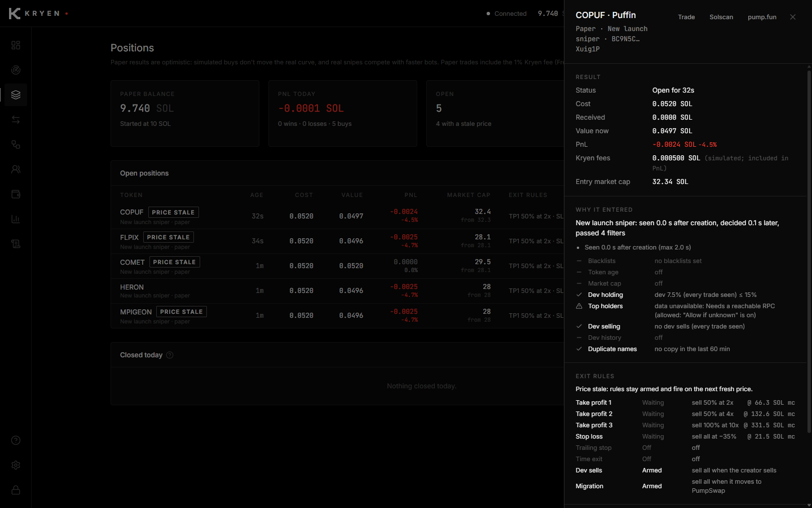Screen dimensions: 812x508
Task: Open the bar chart icon in sidebar
Action: pyautogui.click(x=16, y=219)
